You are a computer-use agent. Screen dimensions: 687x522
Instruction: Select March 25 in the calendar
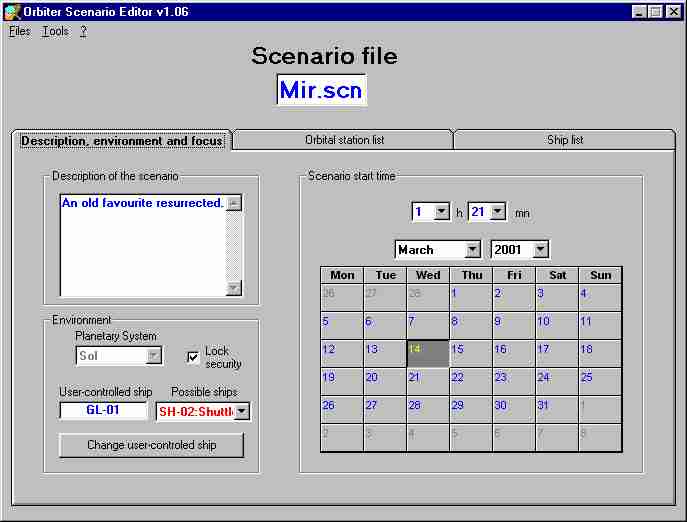coord(600,381)
